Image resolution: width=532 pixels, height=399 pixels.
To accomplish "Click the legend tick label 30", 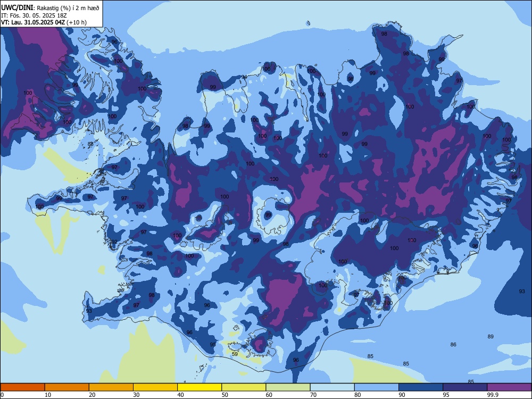I will pos(136,395).
